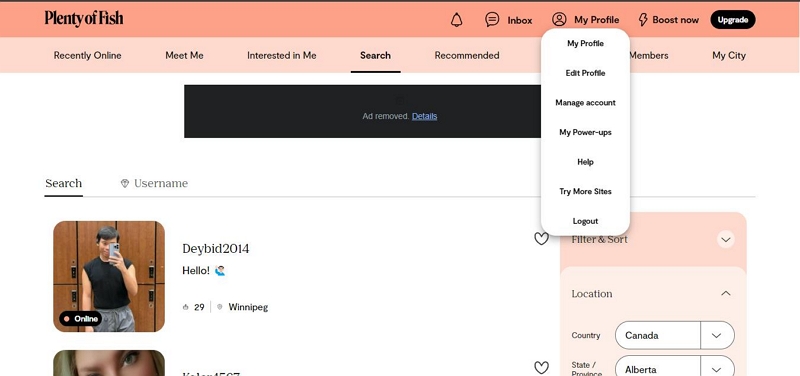Viewport: 800px width, 376px height.
Task: Open Deybid2014 profile photo
Action: pos(109,277)
